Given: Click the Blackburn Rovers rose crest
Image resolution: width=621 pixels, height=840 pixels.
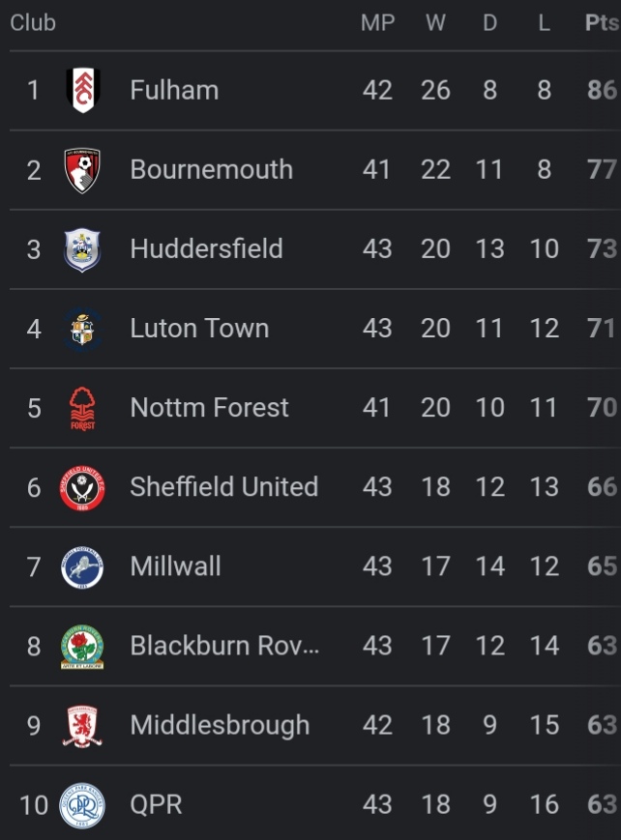Looking at the screenshot, I should (82, 647).
